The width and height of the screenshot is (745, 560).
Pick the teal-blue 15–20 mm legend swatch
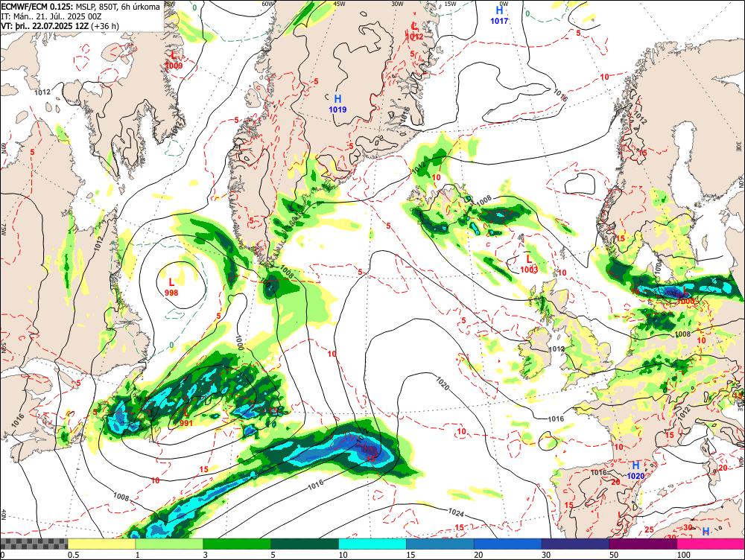pyautogui.click(x=440, y=544)
